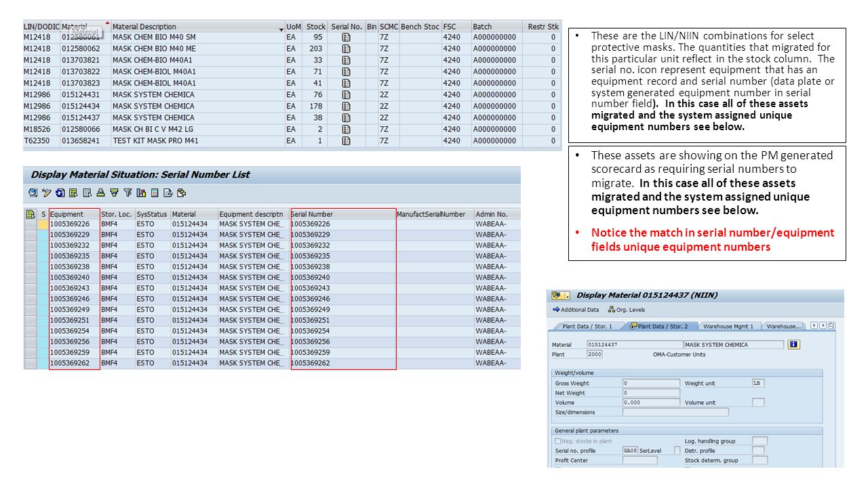The width and height of the screenshot is (868, 488).
Task: Open the Warehouse Mgmt 1 tab
Action: click(x=728, y=326)
